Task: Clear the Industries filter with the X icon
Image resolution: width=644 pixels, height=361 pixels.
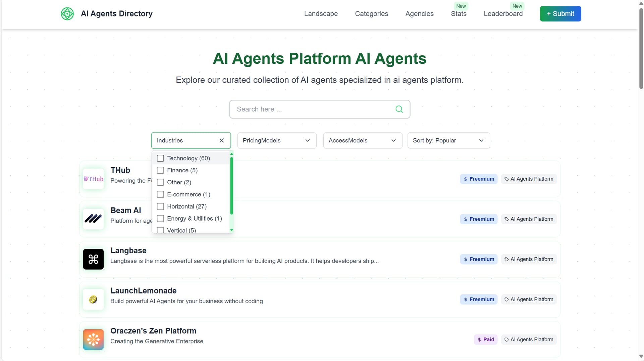Action: point(222,140)
